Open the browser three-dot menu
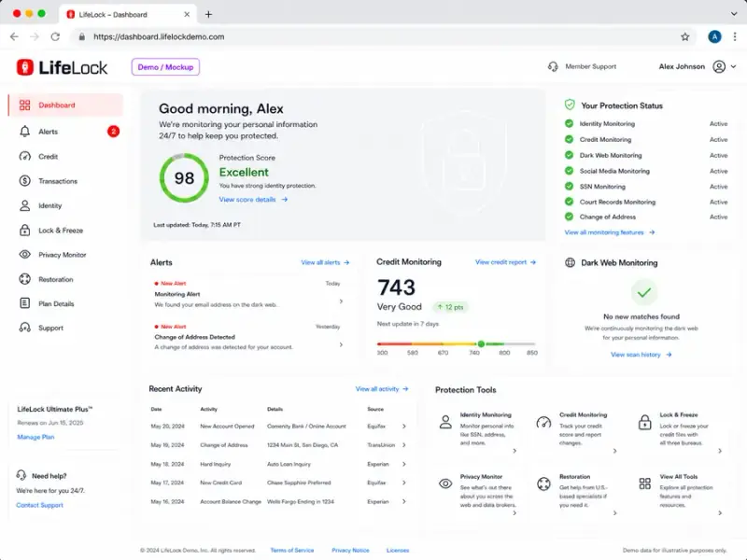The image size is (747, 560). (x=735, y=36)
